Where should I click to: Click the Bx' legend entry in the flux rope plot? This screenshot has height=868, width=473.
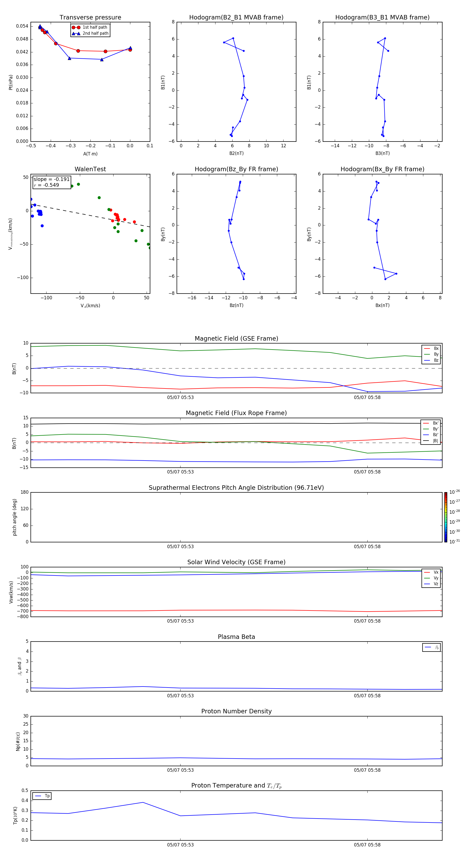431,423
